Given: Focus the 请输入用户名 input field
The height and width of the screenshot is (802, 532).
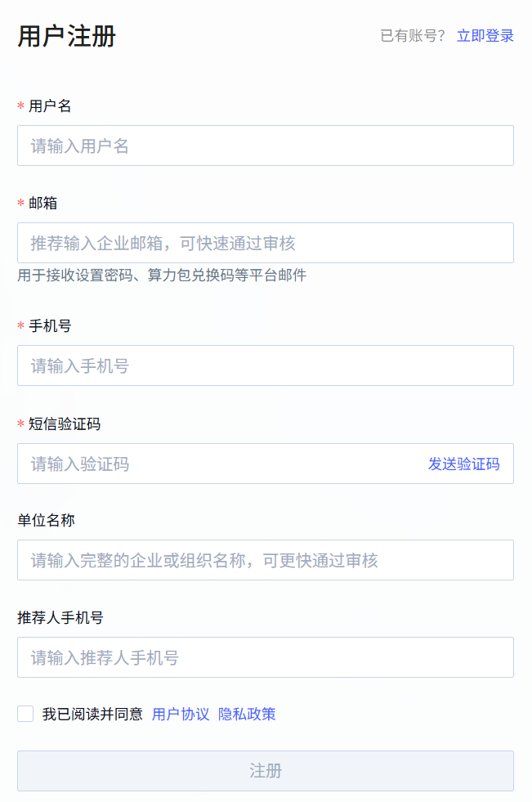Looking at the screenshot, I should [265, 146].
